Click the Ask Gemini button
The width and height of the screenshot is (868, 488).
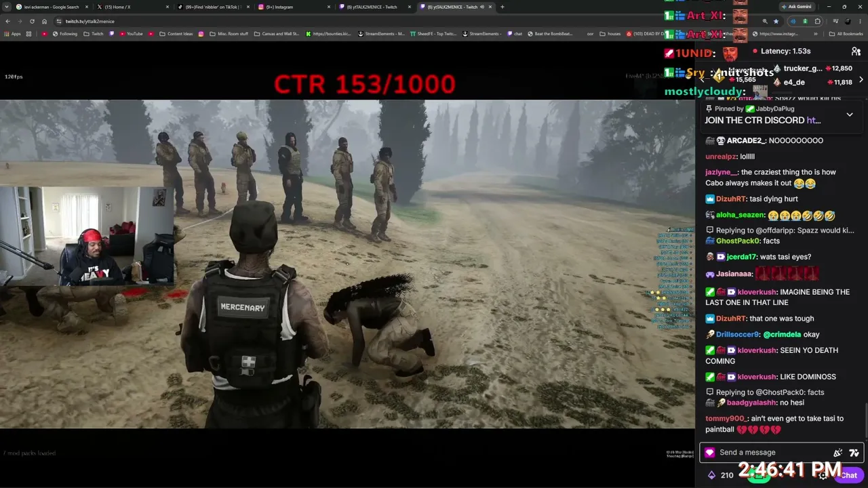[795, 7]
